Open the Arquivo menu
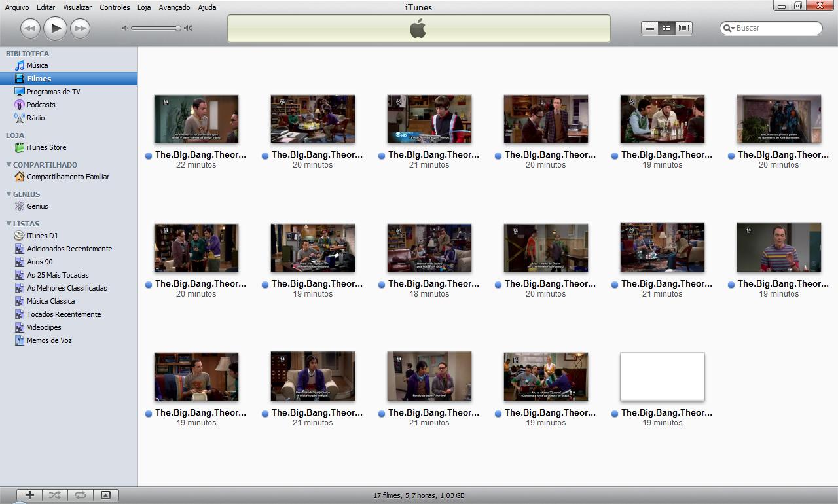This screenshot has width=838, height=504. (17, 7)
